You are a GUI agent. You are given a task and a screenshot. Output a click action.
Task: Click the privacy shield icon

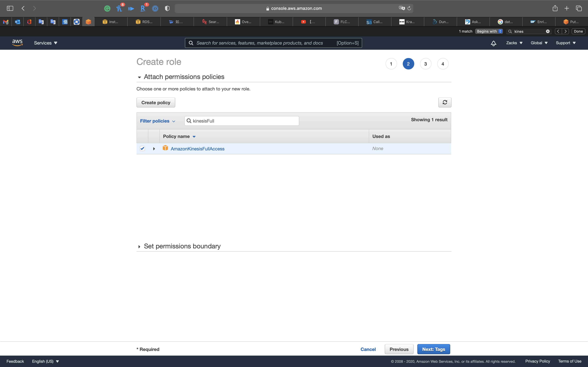167,9
